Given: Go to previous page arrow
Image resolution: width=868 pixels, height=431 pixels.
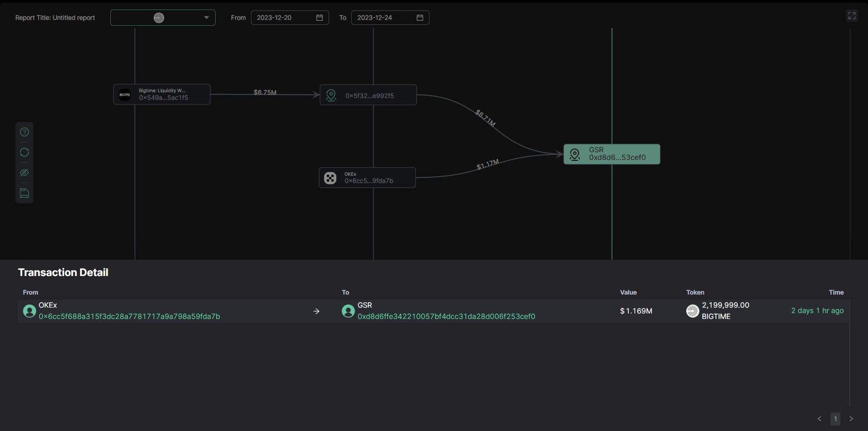Looking at the screenshot, I should coord(820,419).
